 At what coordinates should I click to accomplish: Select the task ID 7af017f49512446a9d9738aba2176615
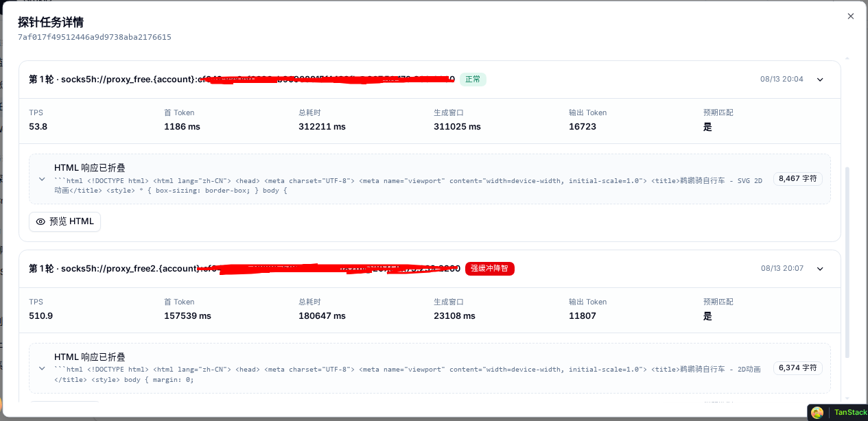click(95, 37)
